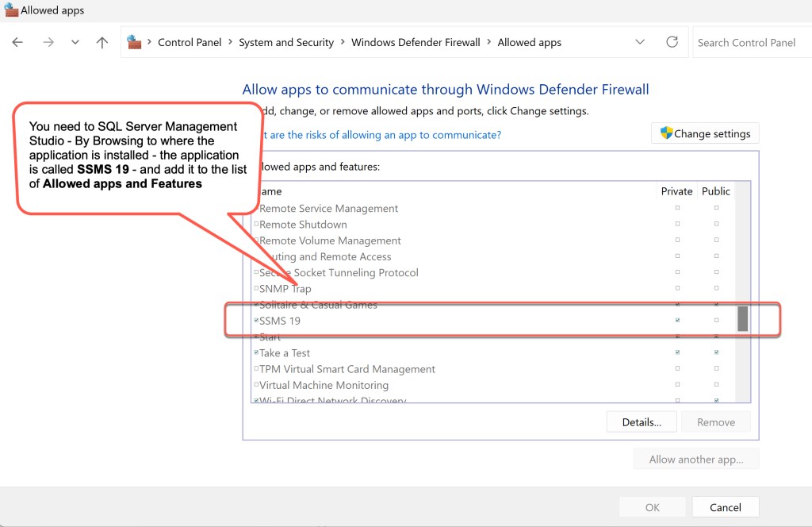
Task: Click the Refresh icon in address bar
Action: (x=672, y=42)
